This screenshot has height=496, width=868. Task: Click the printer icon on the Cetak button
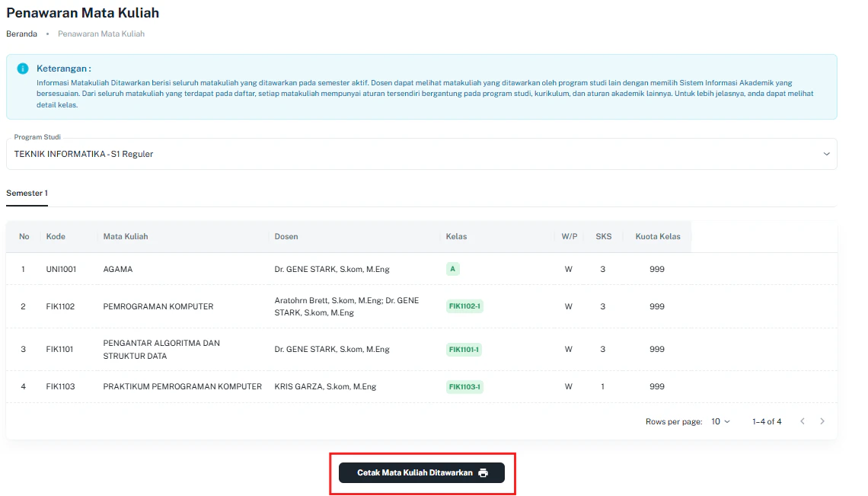483,472
